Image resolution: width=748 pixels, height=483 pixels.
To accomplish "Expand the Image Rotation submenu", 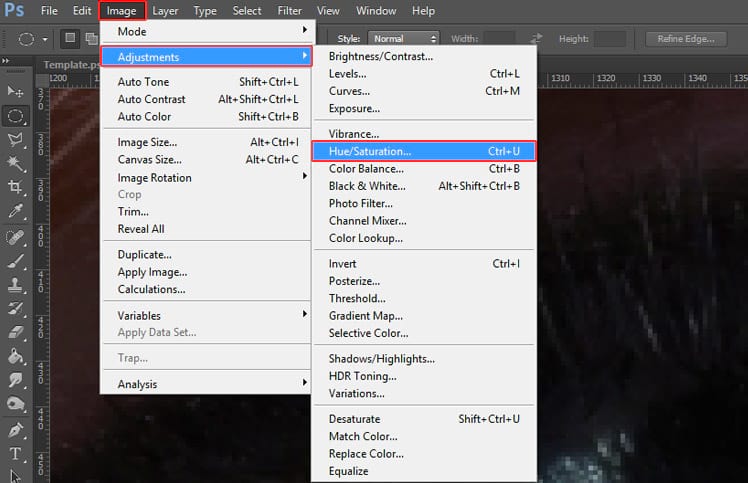I will (x=206, y=178).
